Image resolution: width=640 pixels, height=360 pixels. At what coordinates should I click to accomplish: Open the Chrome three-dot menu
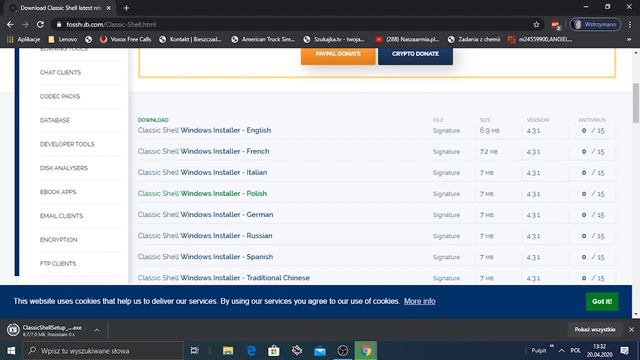pos(630,24)
